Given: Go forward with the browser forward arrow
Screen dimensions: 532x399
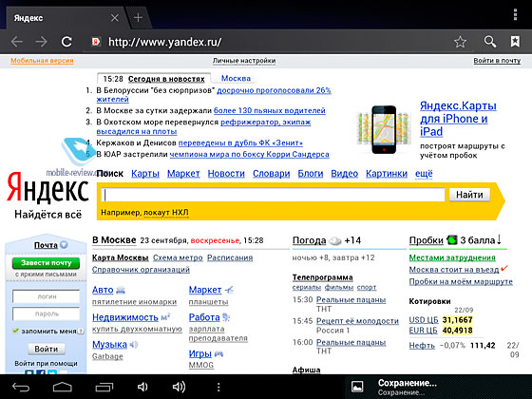Looking at the screenshot, I should tap(42, 42).
